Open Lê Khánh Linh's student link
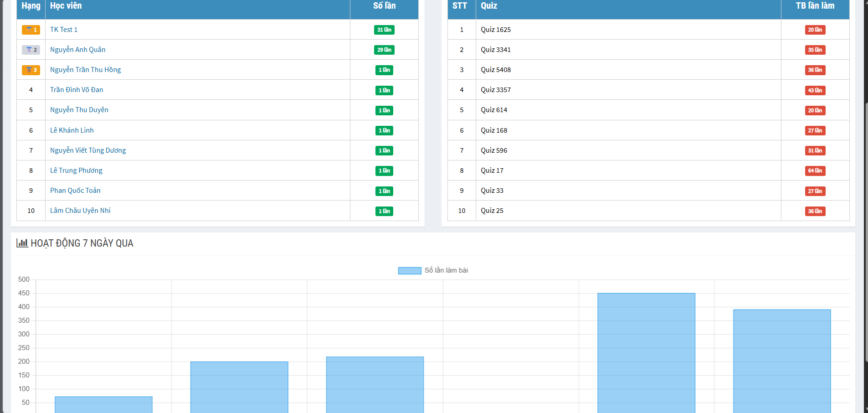Image resolution: width=868 pixels, height=413 pixels. click(x=72, y=130)
